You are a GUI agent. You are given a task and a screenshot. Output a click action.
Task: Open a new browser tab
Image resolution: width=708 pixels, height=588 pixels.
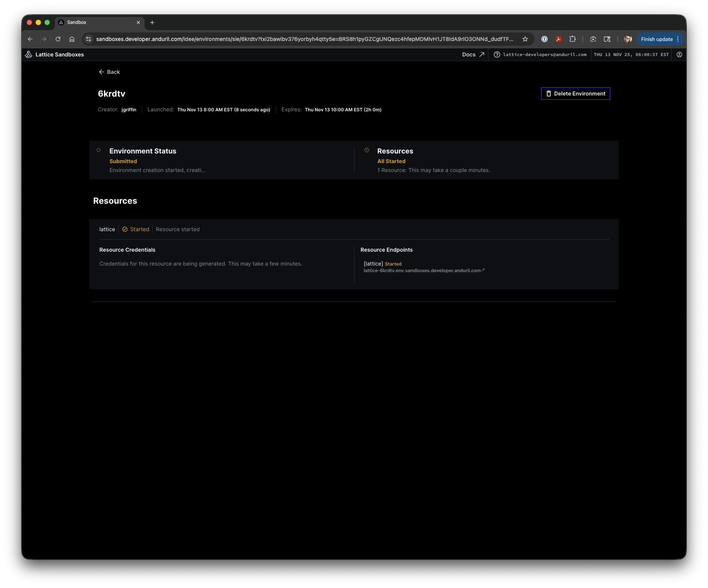[x=152, y=22]
